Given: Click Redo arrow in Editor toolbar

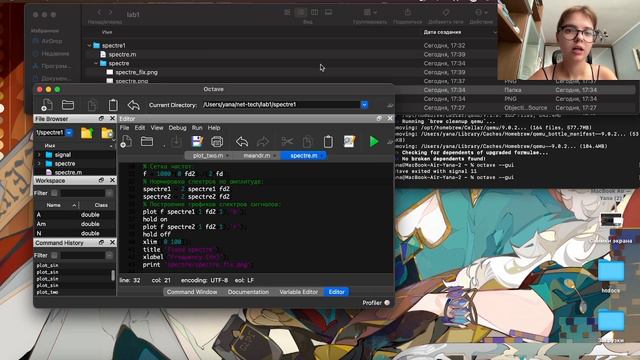Looking at the screenshot, I should 263,142.
